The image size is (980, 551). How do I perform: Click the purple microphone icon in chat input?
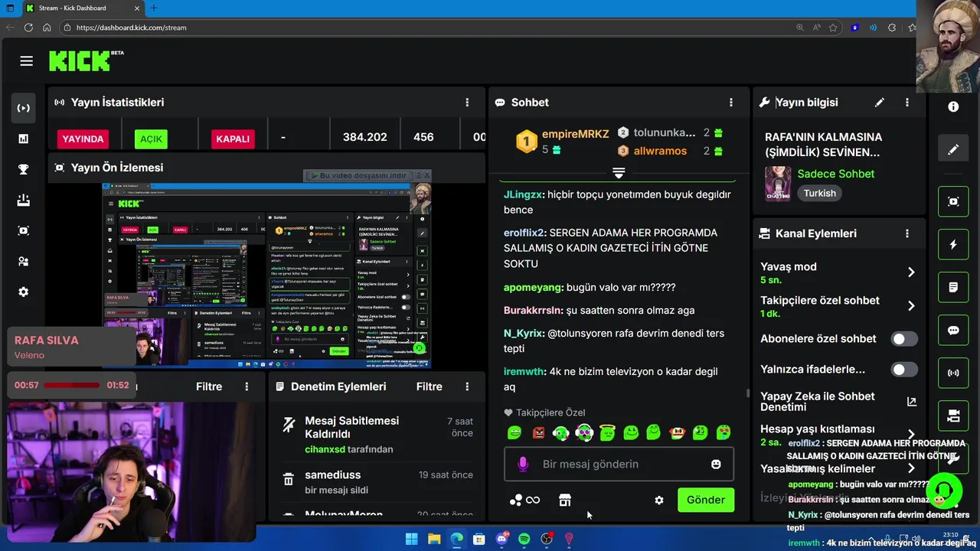pyautogui.click(x=523, y=464)
